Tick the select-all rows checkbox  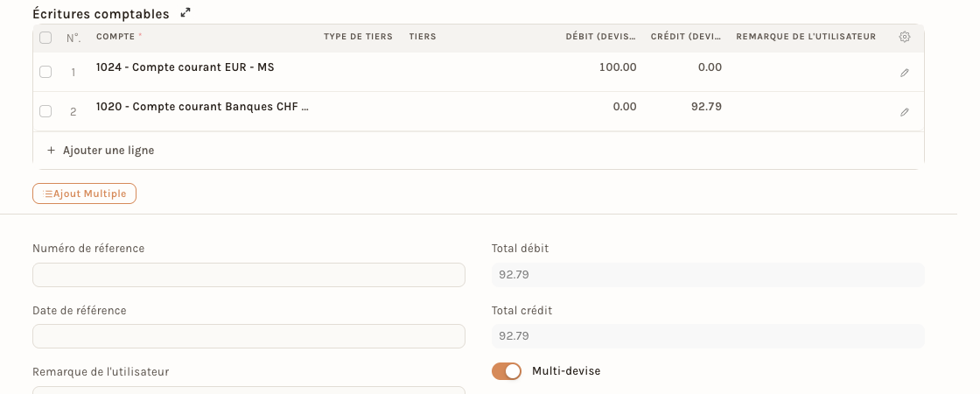(x=45, y=39)
